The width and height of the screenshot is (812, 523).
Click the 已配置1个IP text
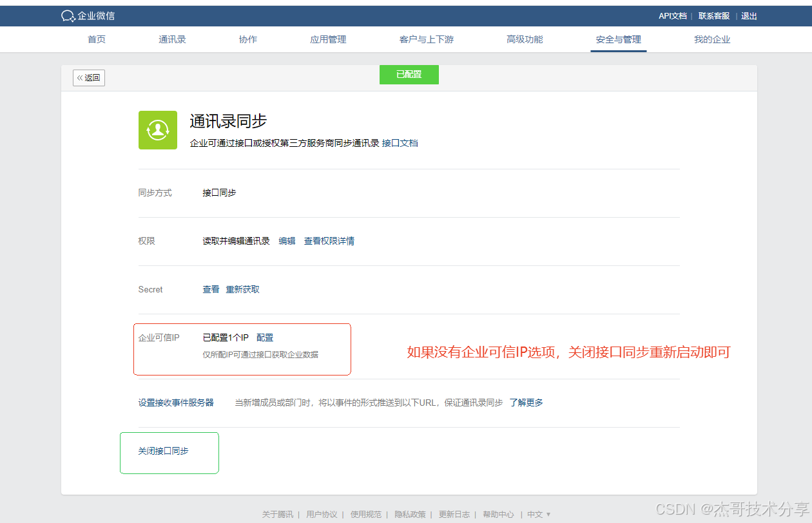(226, 338)
